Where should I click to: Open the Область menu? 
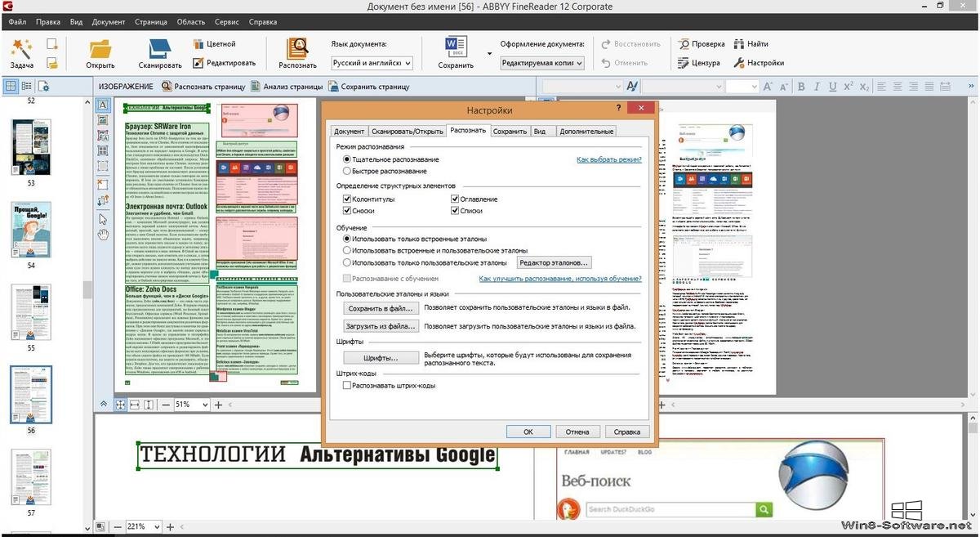tap(189, 22)
